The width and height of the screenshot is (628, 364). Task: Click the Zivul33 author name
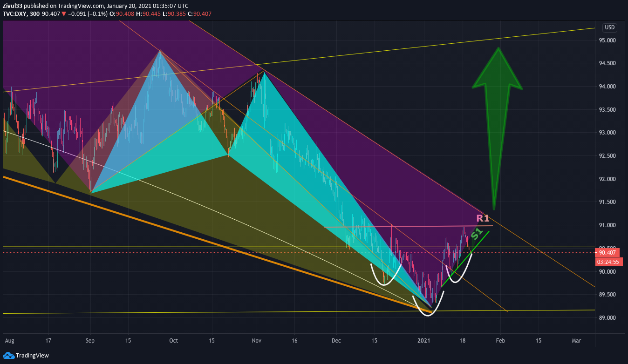(13, 6)
